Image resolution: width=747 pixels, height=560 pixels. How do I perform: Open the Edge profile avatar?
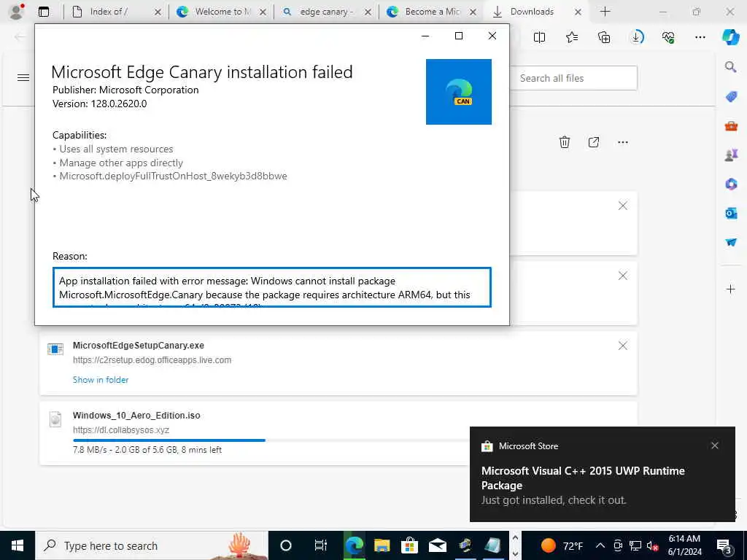pos(16,12)
